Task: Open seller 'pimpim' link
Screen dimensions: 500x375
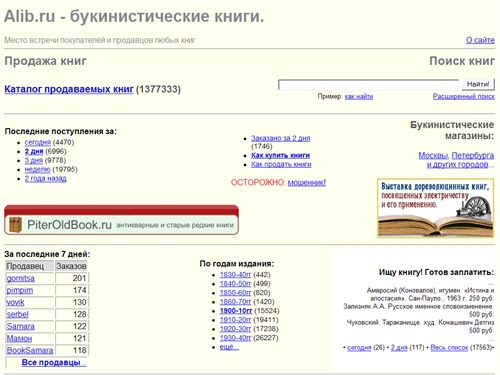Action: (20, 290)
